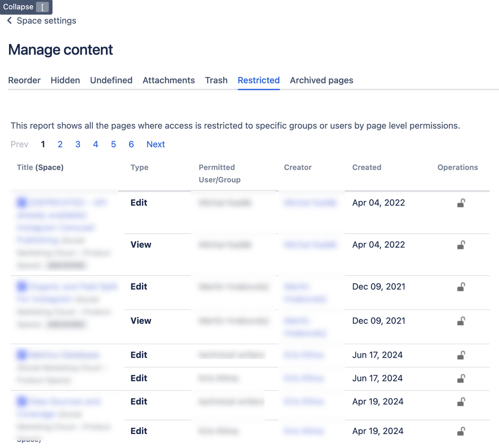Viewport: 499px width, 448px height.
Task: Click the Next pagination link
Action: (156, 144)
